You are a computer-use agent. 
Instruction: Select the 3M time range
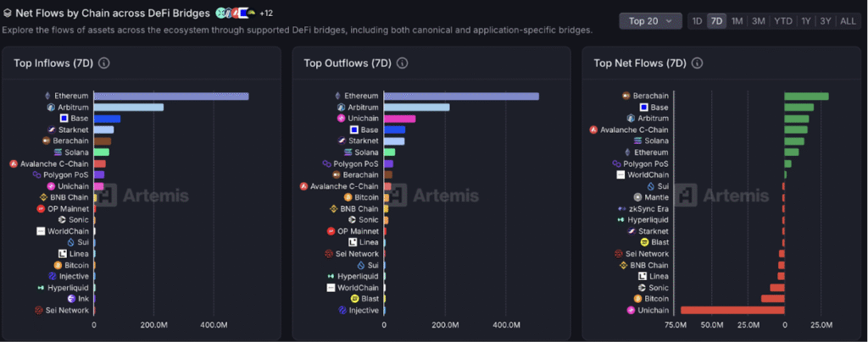click(x=758, y=21)
